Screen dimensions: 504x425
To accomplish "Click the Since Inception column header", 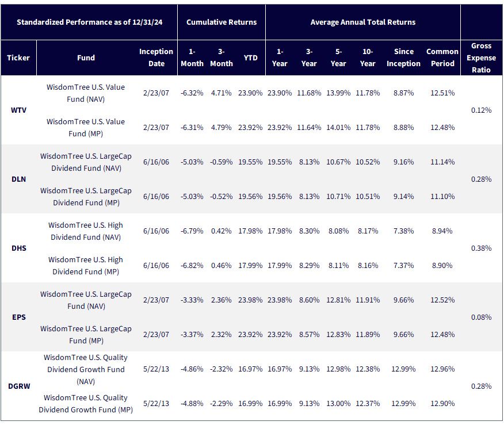I will [x=403, y=58].
